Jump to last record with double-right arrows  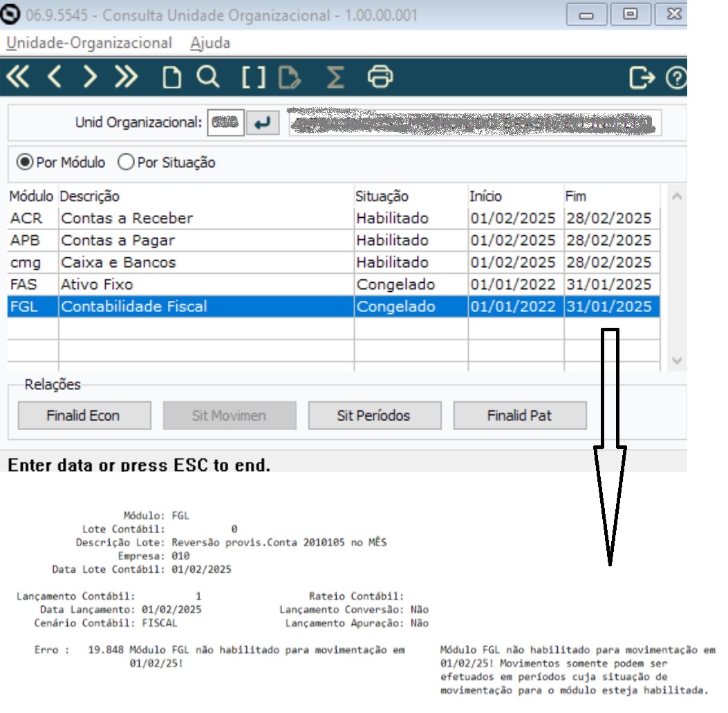point(127,77)
